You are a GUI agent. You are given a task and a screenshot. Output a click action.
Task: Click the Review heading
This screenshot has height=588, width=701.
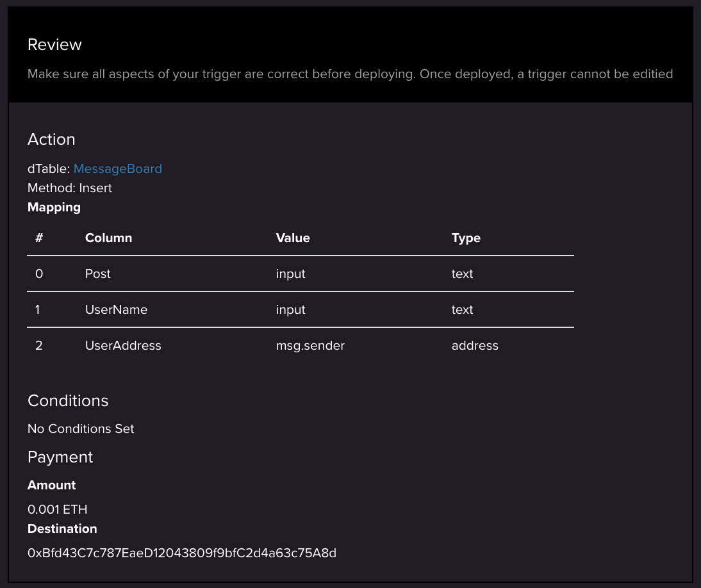click(x=54, y=45)
